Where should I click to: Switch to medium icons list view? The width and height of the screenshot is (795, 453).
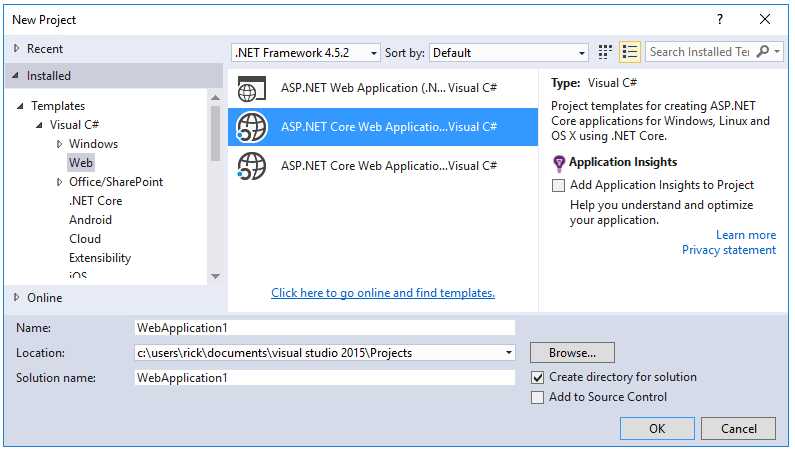pyautogui.click(x=630, y=52)
